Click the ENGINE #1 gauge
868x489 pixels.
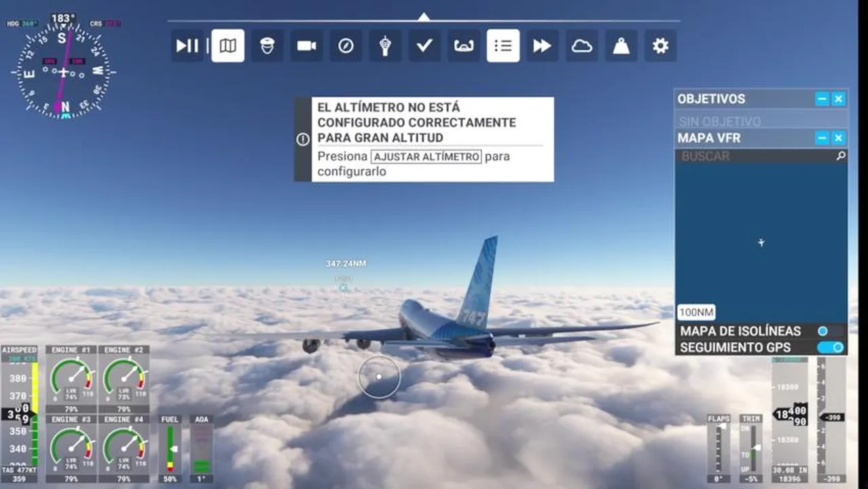point(71,379)
